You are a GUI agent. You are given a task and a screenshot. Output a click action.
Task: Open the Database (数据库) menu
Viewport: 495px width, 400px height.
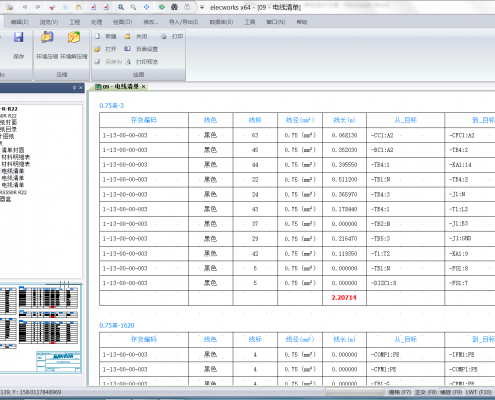click(221, 22)
